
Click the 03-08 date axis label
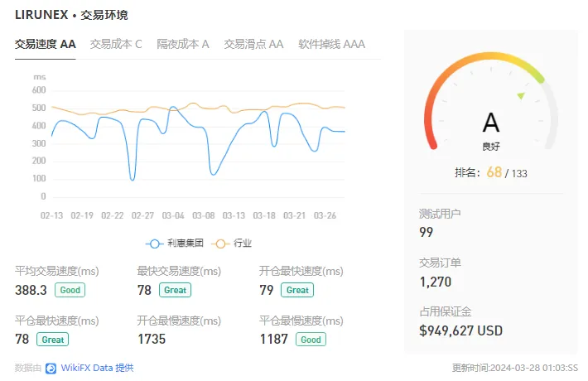[203, 215]
